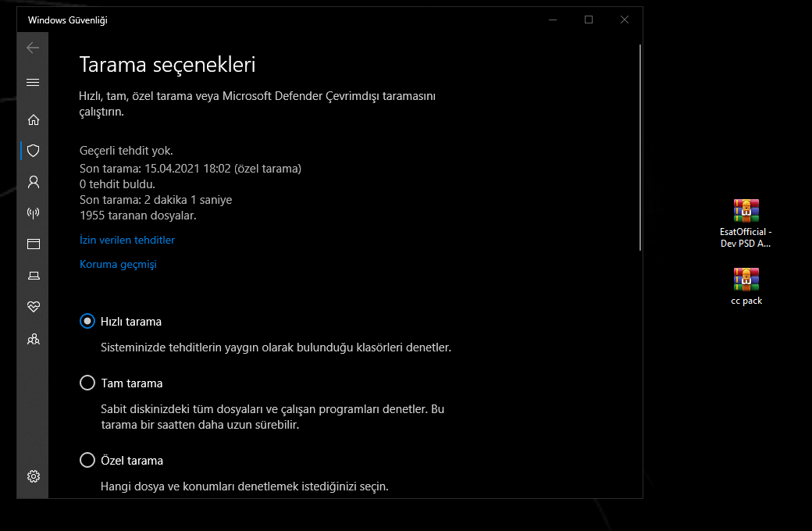Viewport: 812px width, 531px height.
Task: Open Device security laptop icon
Action: click(33, 276)
